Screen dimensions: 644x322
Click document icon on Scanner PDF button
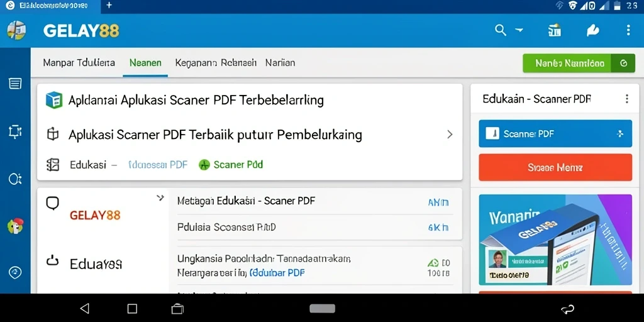(492, 133)
